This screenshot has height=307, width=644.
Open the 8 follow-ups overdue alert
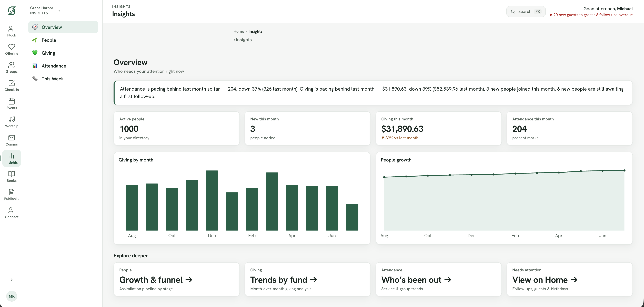614,15
